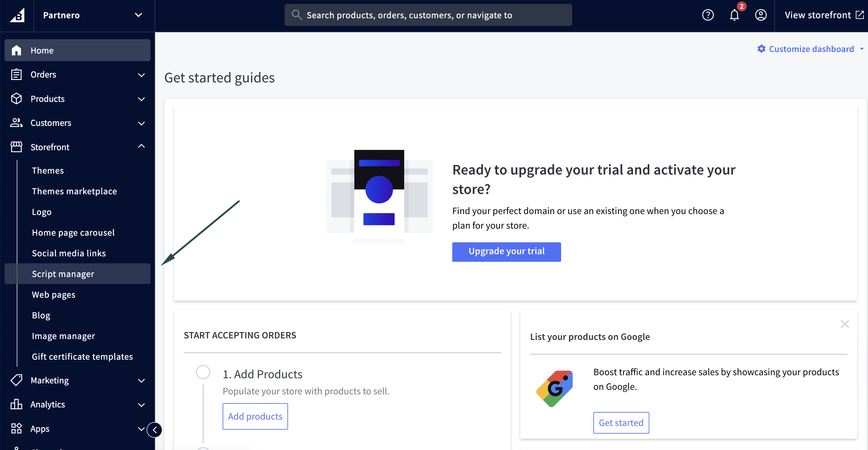This screenshot has height=450, width=868.
Task: Open Script manager
Action: [x=78, y=274]
